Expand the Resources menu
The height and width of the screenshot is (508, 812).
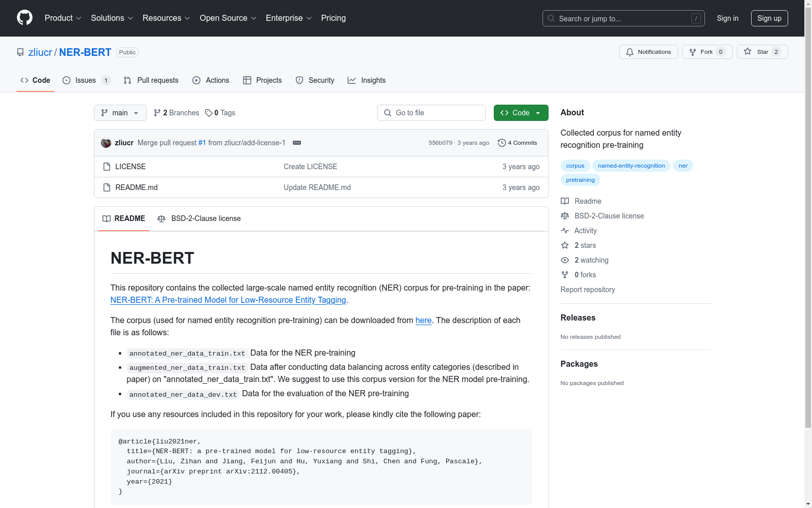coord(166,18)
